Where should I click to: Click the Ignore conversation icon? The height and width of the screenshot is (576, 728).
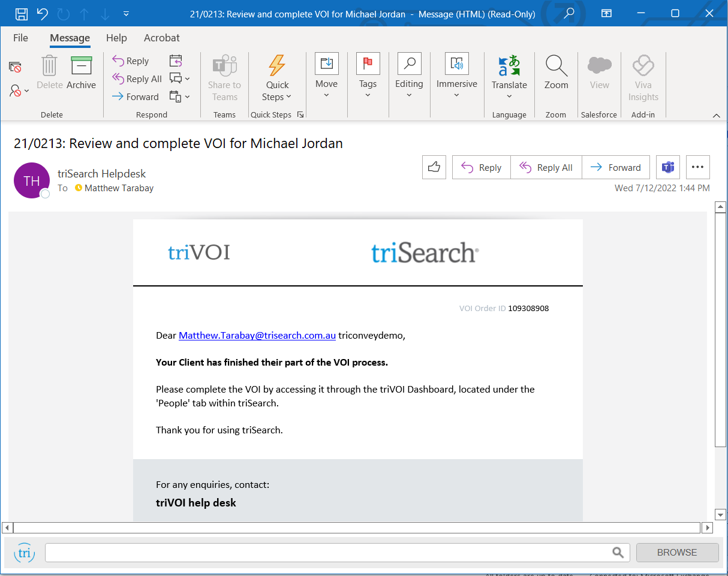tap(15, 66)
